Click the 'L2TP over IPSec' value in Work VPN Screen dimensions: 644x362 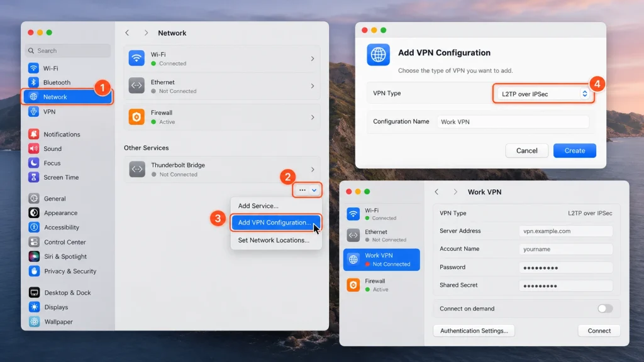pyautogui.click(x=590, y=214)
